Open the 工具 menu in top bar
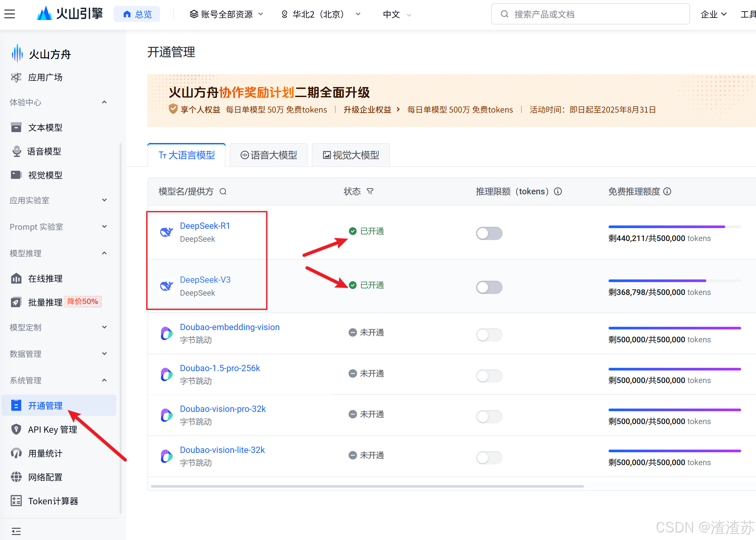The width and height of the screenshot is (756, 540). [748, 14]
